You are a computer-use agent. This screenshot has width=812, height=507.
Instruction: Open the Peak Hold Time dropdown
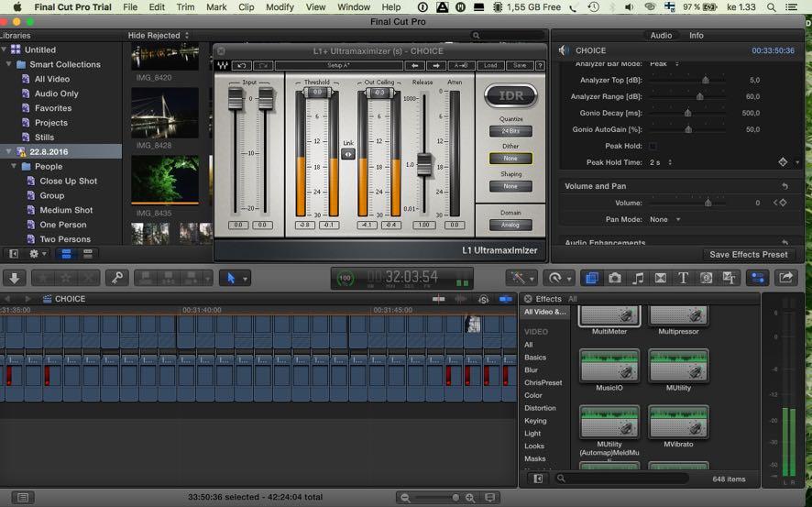point(661,162)
